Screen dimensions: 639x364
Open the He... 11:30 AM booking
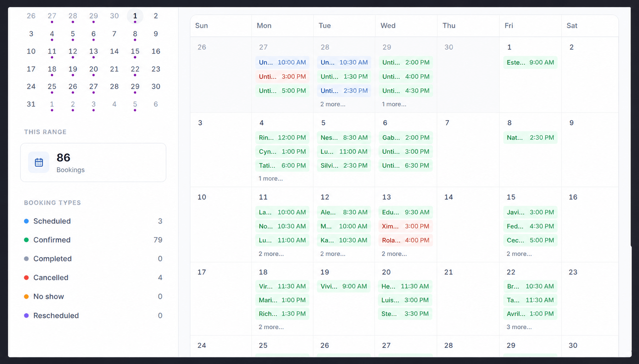coord(405,286)
